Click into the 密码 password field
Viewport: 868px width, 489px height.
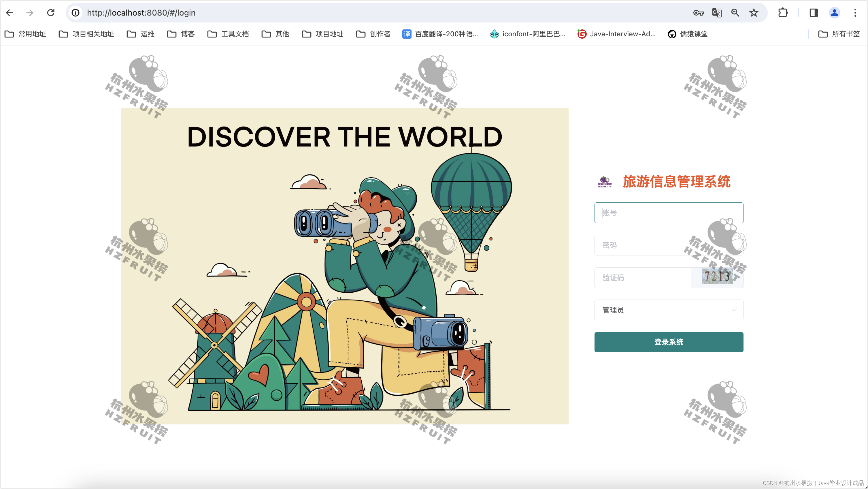[640, 245]
